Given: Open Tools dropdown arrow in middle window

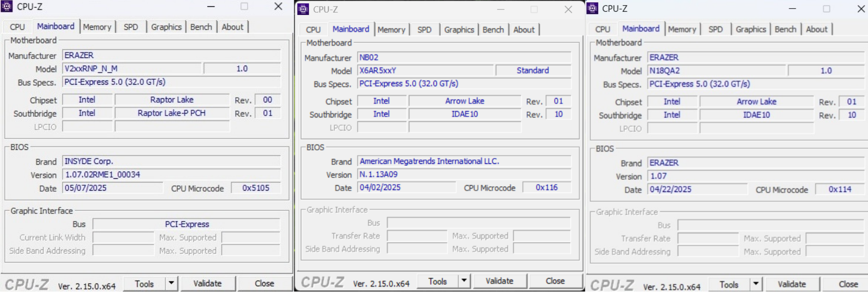Looking at the screenshot, I should (464, 281).
